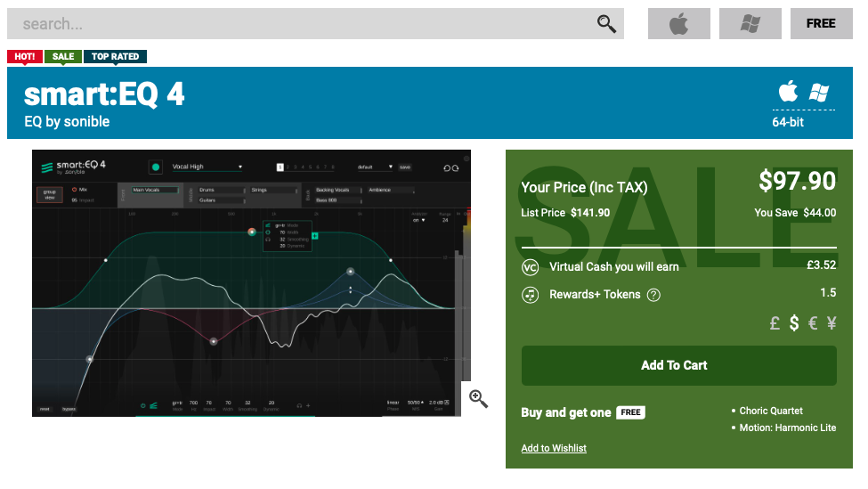The image size is (868, 489).
Task: Click the search input field
Action: pyautogui.click(x=315, y=24)
